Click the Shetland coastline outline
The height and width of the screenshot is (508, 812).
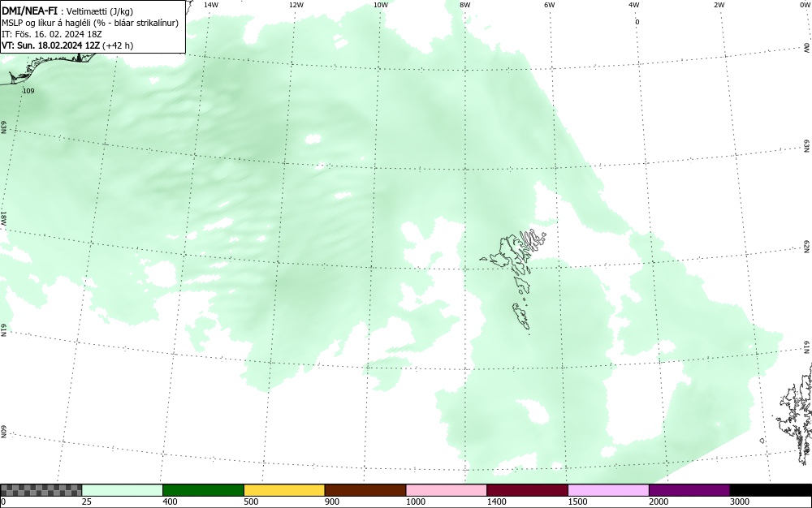(796, 414)
